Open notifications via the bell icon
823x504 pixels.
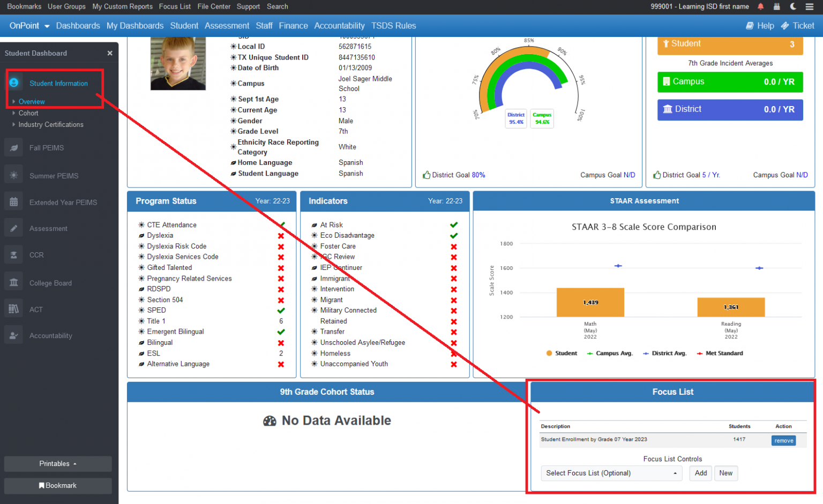[x=761, y=6]
